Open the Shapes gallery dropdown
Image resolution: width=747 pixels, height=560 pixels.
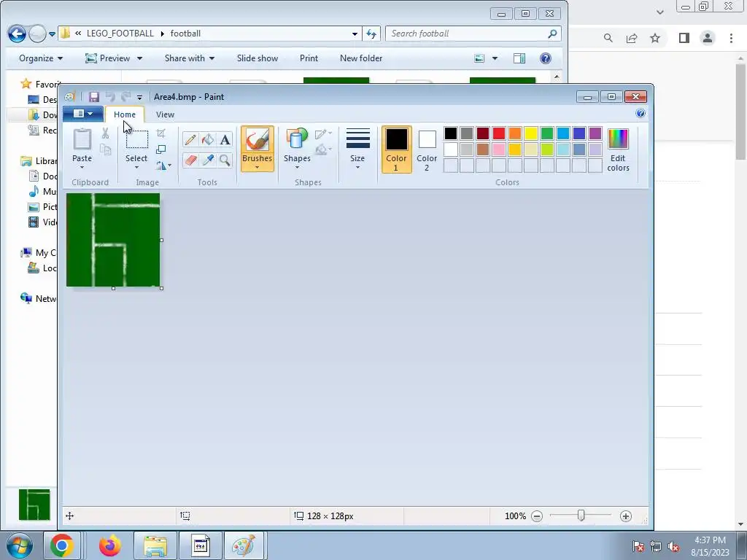297,167
